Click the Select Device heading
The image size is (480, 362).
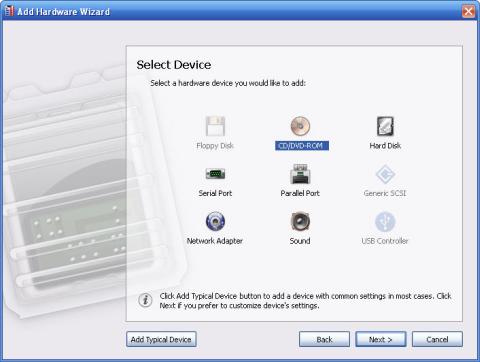(174, 65)
